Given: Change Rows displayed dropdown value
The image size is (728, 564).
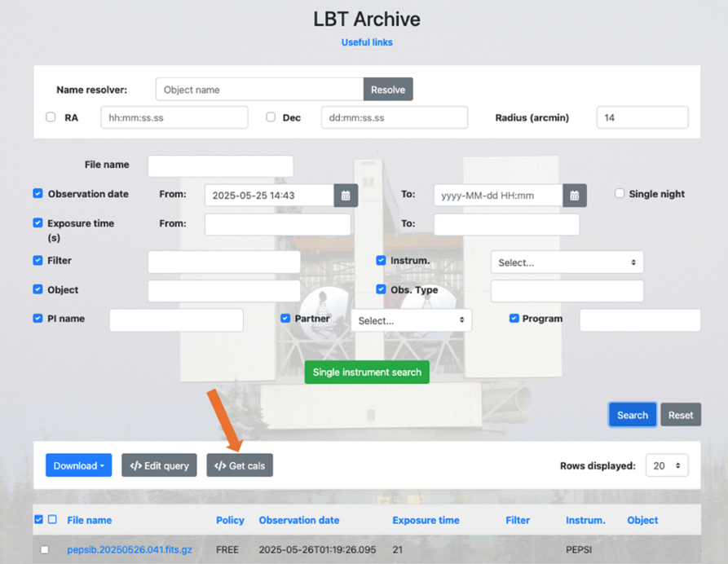Looking at the screenshot, I should coord(667,465).
